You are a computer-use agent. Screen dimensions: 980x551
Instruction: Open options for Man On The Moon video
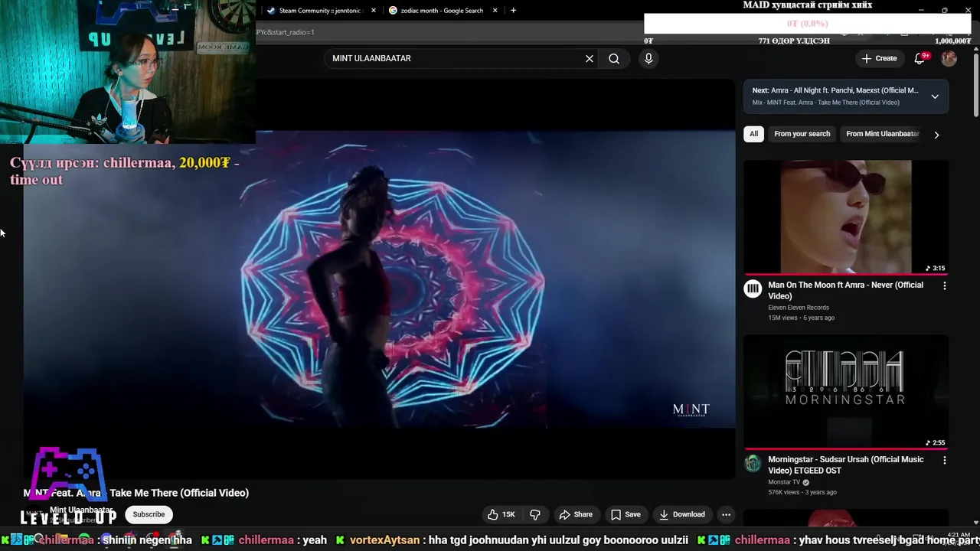(x=944, y=285)
